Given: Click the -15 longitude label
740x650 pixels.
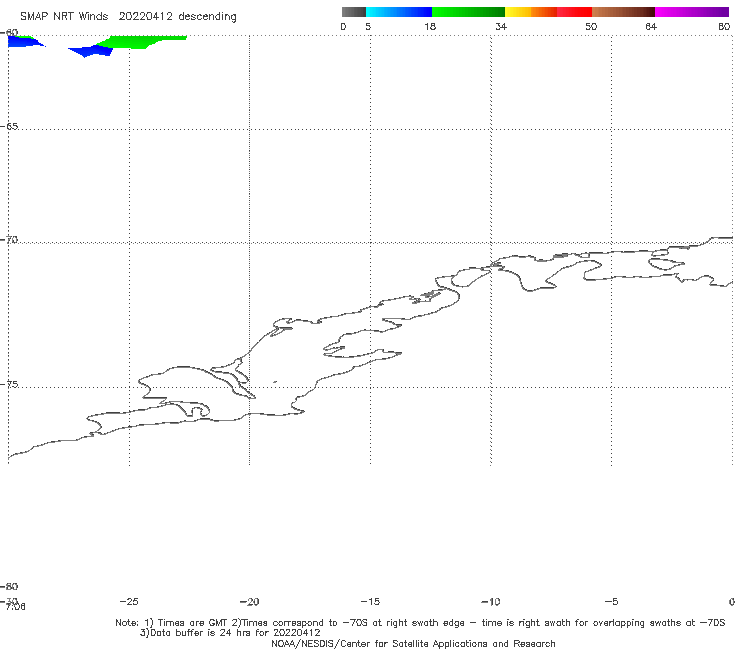Looking at the screenshot, I should pyautogui.click(x=370, y=601).
